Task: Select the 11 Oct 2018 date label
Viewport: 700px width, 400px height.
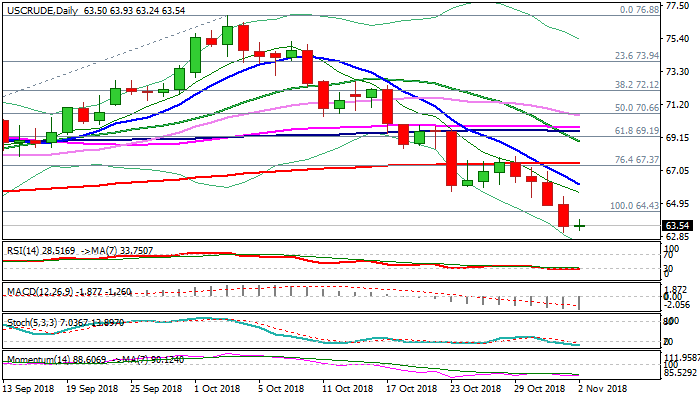Action: (x=348, y=388)
